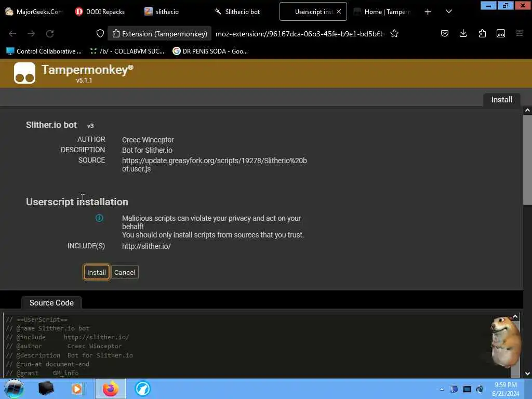Click the volume tray icon
This screenshot has width=532, height=399.
480,389
